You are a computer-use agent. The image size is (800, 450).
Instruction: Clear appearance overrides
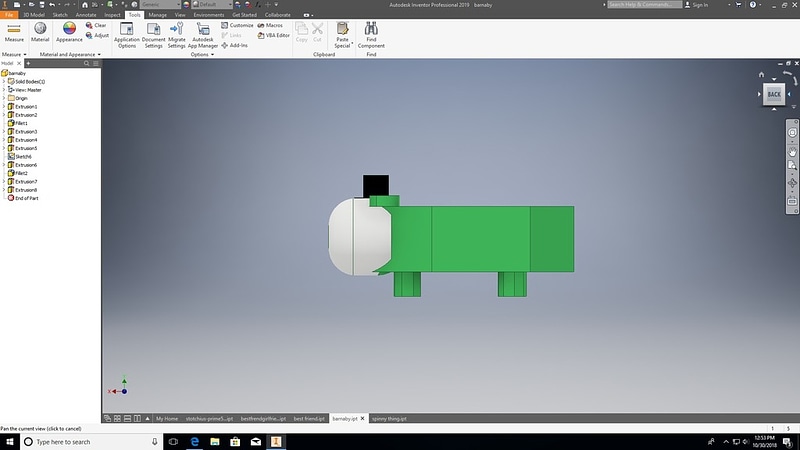pyautogui.click(x=96, y=25)
